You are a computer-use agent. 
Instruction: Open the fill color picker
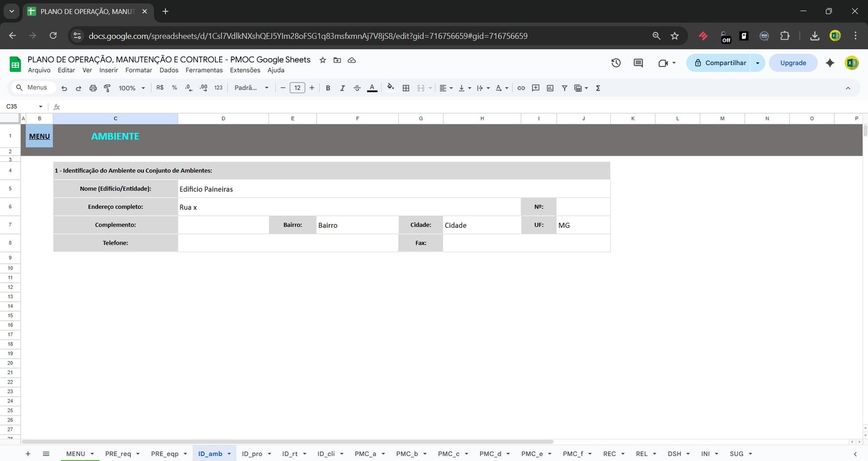click(391, 88)
